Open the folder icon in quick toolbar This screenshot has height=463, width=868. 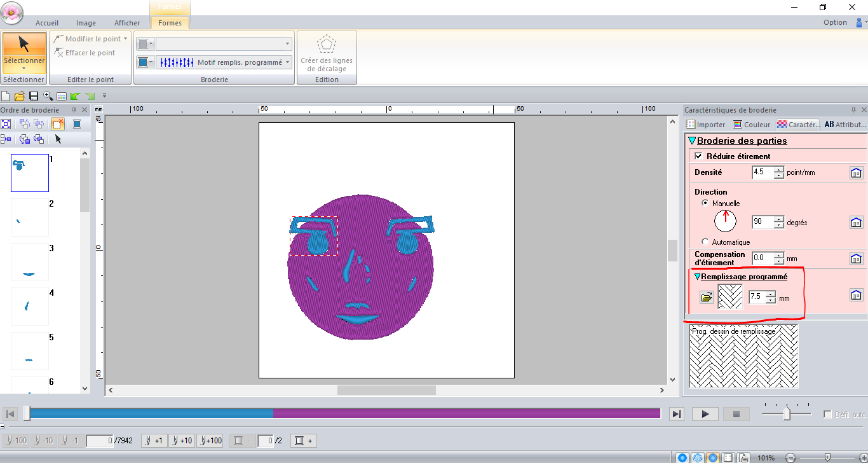tap(20, 96)
